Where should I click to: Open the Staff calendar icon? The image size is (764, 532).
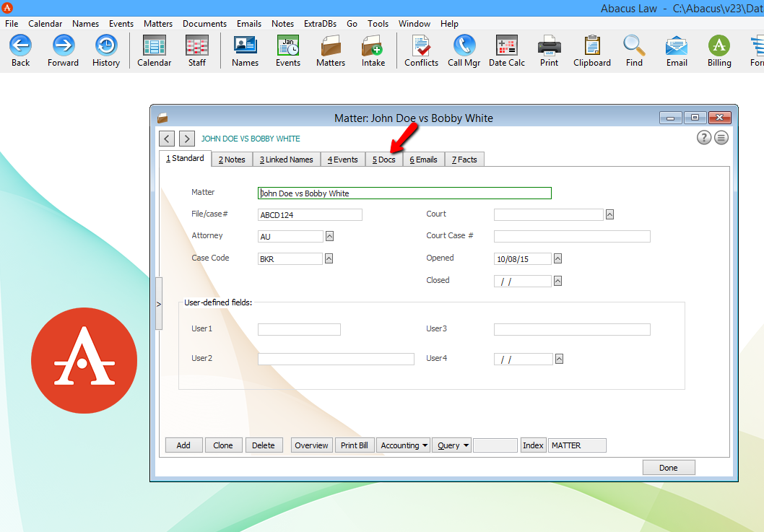pos(197,45)
